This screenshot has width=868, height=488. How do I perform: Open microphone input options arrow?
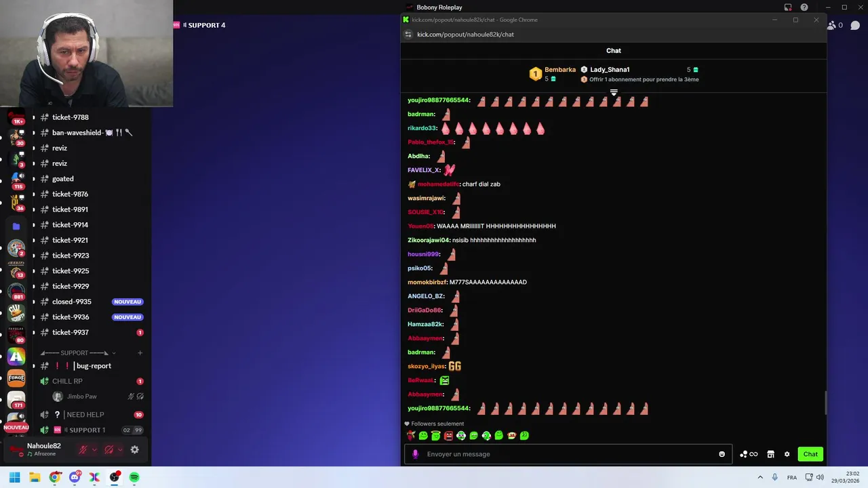point(94,449)
